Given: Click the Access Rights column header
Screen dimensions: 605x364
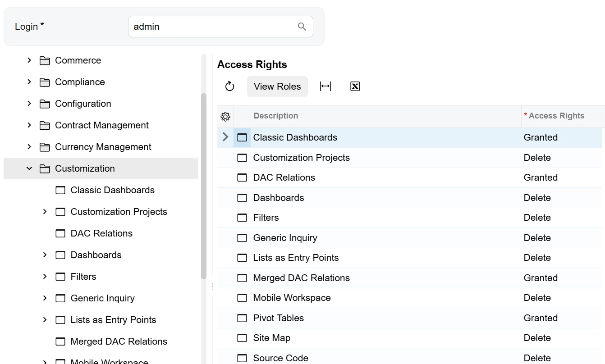Looking at the screenshot, I should (x=556, y=116).
